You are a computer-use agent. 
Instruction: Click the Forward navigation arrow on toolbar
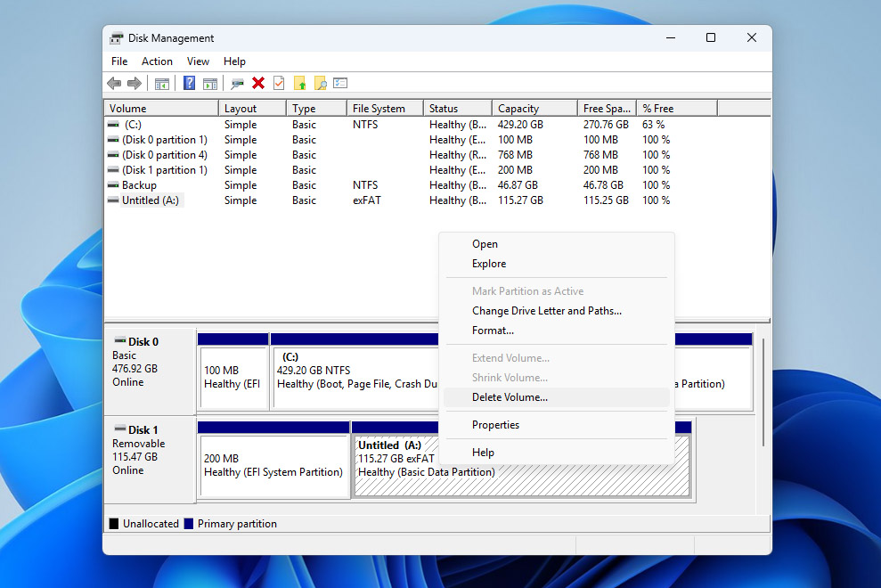pyautogui.click(x=135, y=83)
